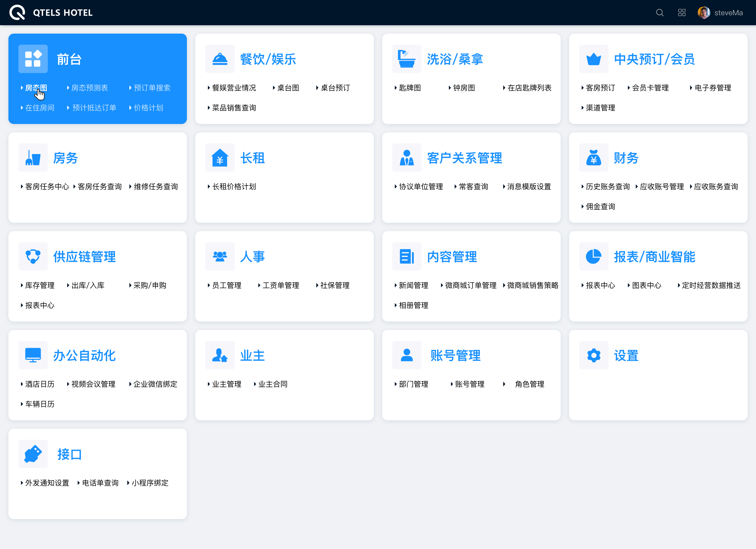Open 预订单搜索 link

(152, 88)
